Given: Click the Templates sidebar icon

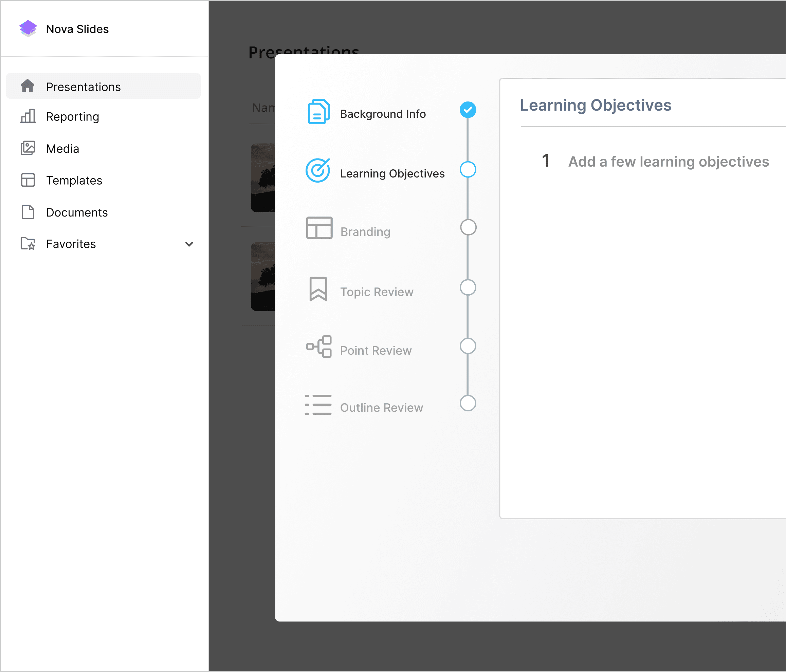Looking at the screenshot, I should point(27,181).
